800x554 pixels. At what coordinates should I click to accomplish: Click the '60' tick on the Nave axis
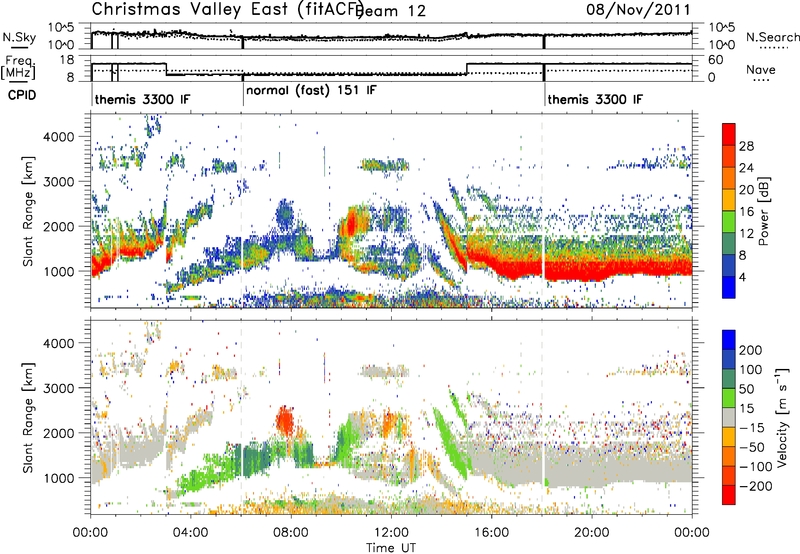coord(716,60)
